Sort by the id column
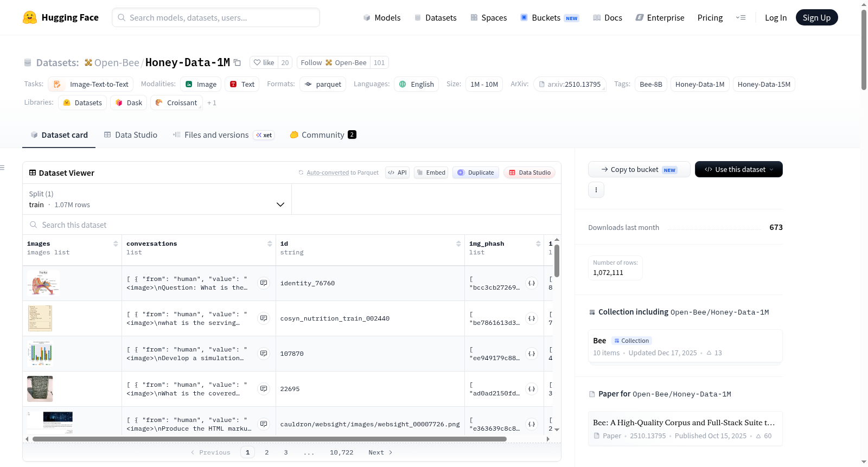Image resolution: width=868 pixels, height=467 pixels. tap(458, 244)
